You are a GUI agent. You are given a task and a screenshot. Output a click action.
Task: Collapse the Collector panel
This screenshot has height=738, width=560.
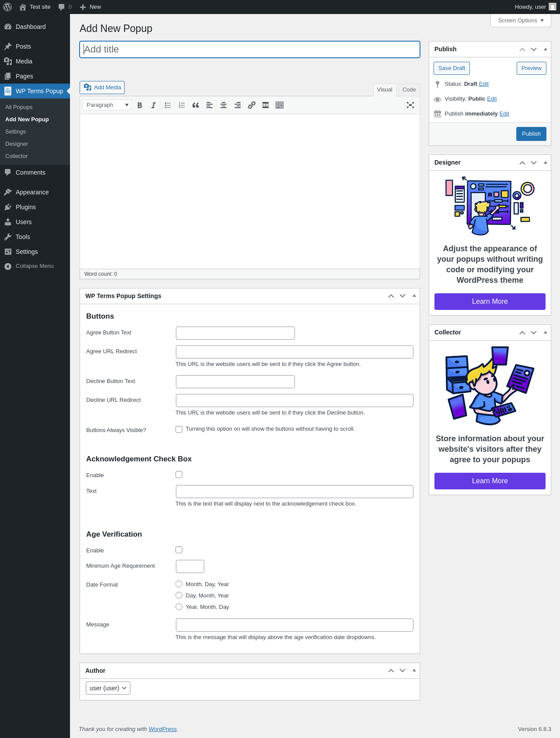tap(546, 333)
